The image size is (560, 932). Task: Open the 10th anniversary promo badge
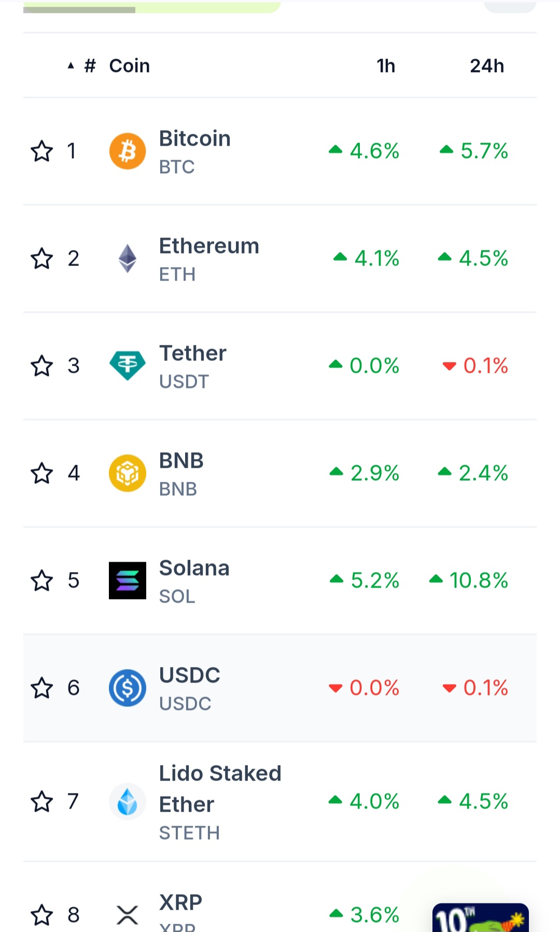click(x=480, y=917)
